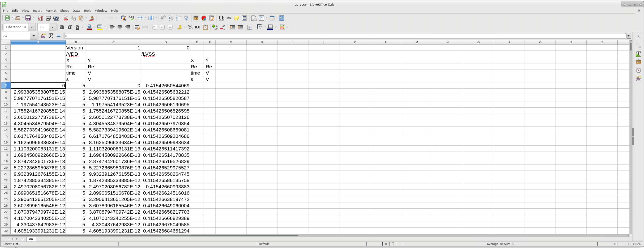Open the Function Wizard
644x248 pixels.
[43, 36]
